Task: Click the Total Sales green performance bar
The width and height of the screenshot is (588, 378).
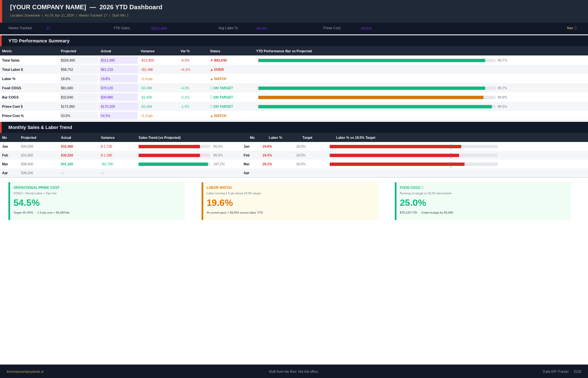Action: pyautogui.click(x=372, y=60)
